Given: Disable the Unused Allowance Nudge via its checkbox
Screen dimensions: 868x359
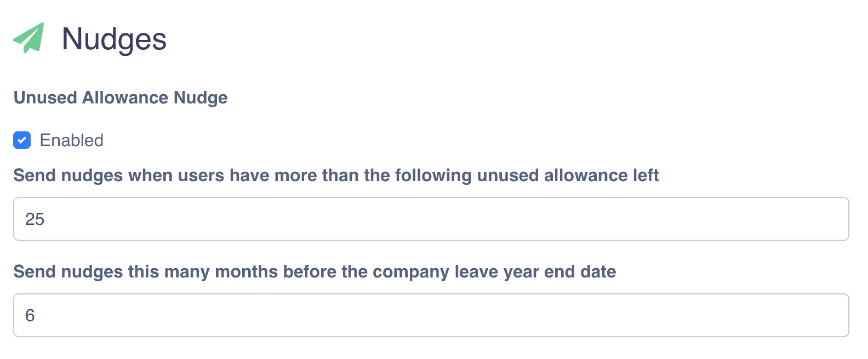Looking at the screenshot, I should pos(22,140).
